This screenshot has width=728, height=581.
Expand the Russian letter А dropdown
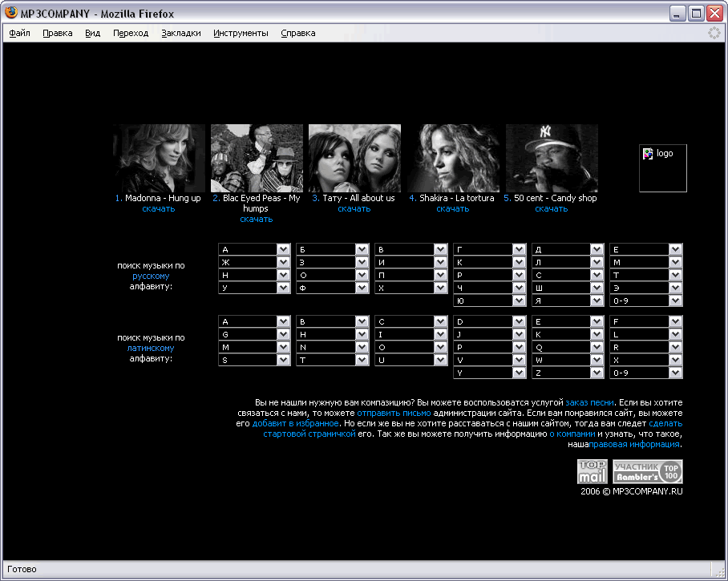[254, 249]
